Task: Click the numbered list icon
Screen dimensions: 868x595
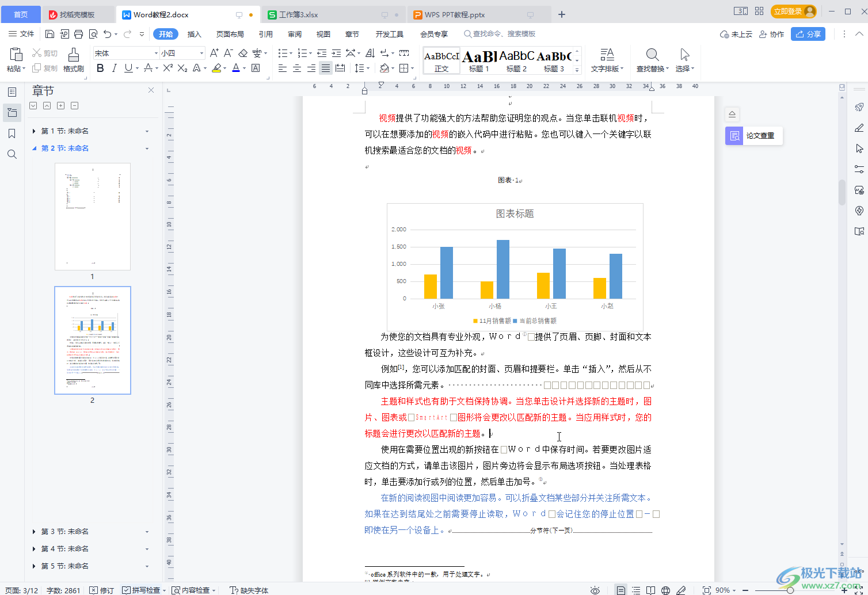Action: pyautogui.click(x=302, y=53)
